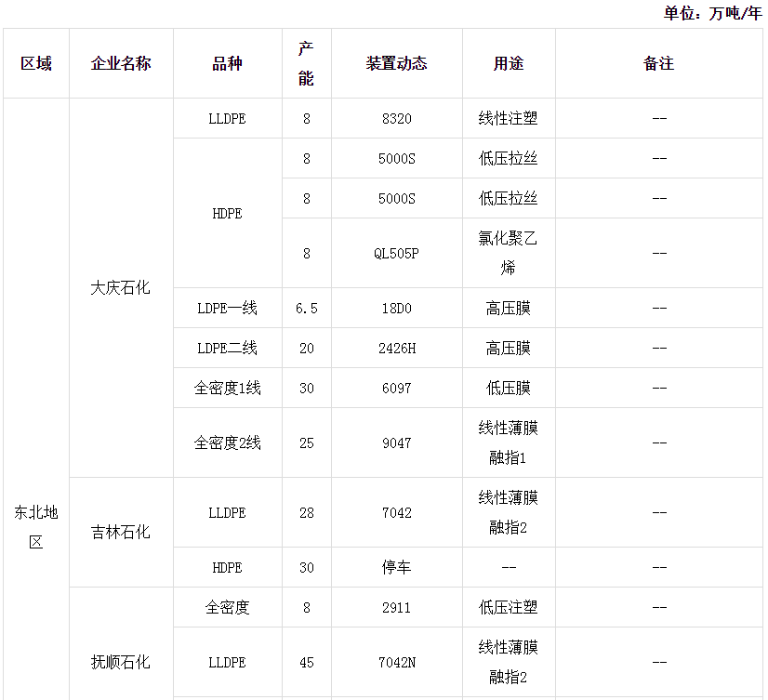The height and width of the screenshot is (700, 768).
Task: Click the 用途 column header
Action: [509, 63]
